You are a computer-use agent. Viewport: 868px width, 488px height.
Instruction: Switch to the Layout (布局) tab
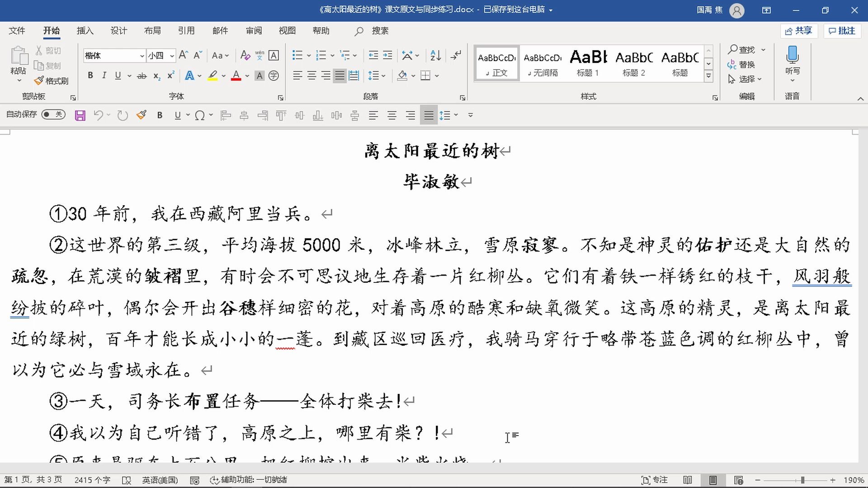click(152, 31)
